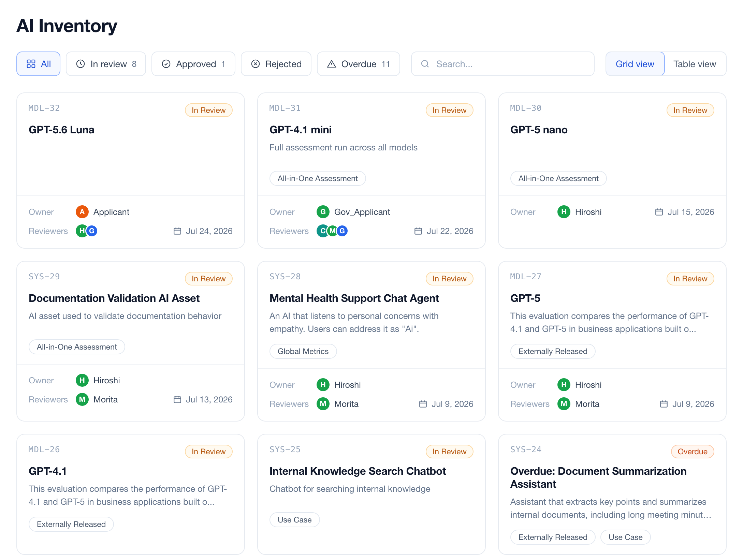Open Overdue: Document Summarization Assistant
Image resolution: width=743 pixels, height=560 pixels.
598,477
